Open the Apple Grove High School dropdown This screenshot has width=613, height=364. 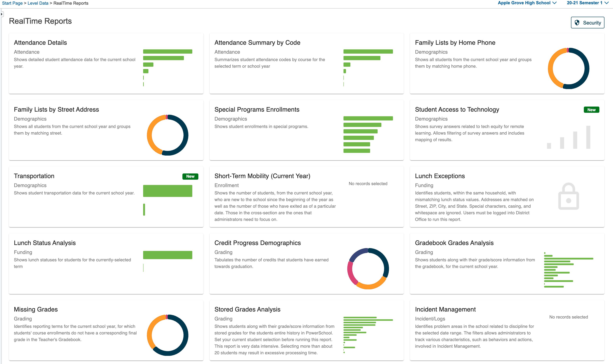[527, 3]
